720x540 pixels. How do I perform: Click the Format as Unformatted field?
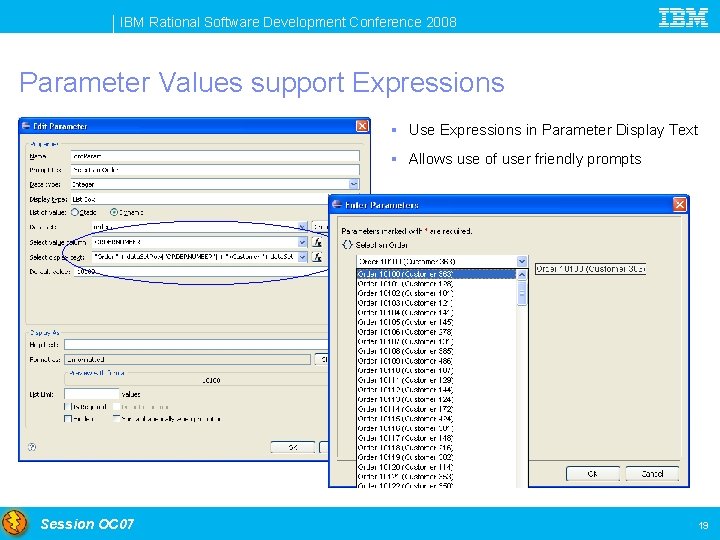(x=187, y=360)
